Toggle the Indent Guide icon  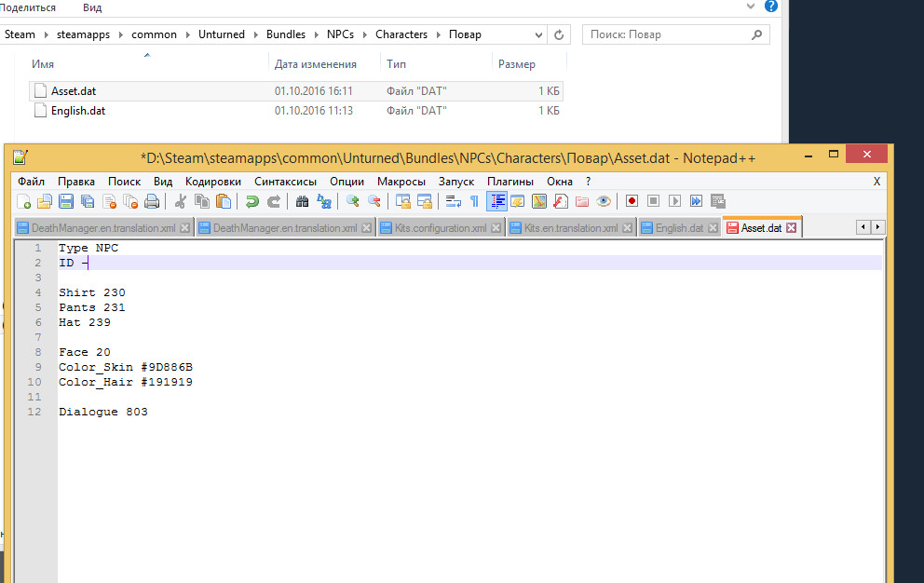point(496,201)
